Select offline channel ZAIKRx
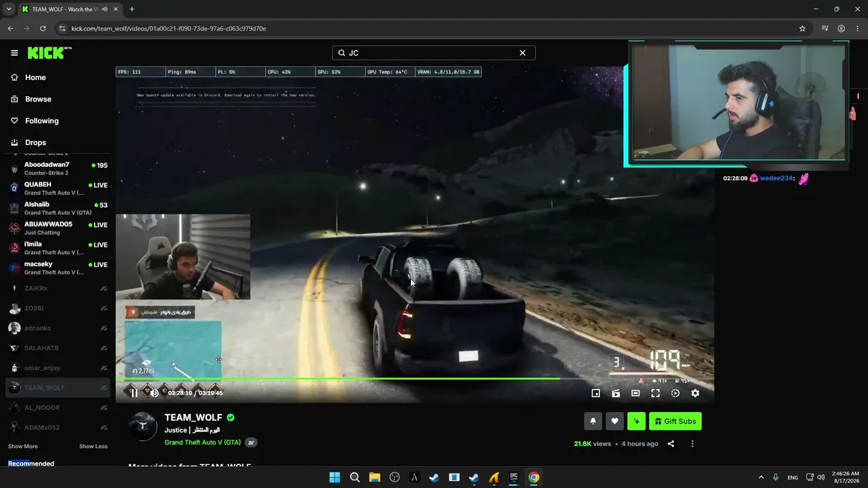Image resolution: width=868 pixels, height=488 pixels. click(x=58, y=288)
